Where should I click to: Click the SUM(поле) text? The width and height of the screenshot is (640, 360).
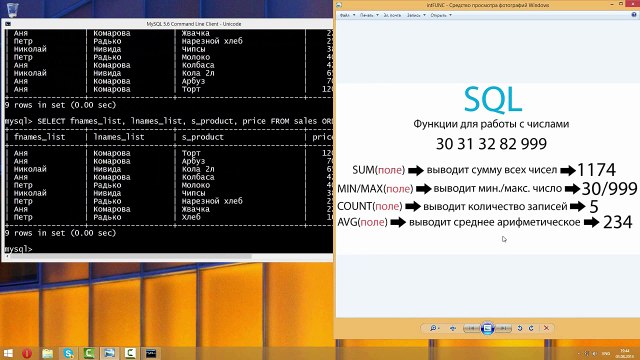[x=378, y=170]
